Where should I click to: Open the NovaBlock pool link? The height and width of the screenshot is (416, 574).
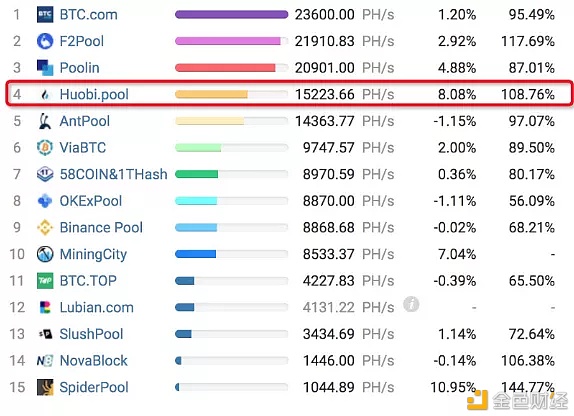coord(94,361)
